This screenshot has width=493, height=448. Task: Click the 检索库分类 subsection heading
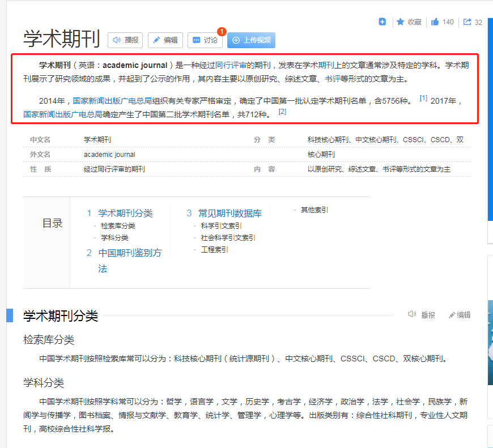[x=49, y=340]
